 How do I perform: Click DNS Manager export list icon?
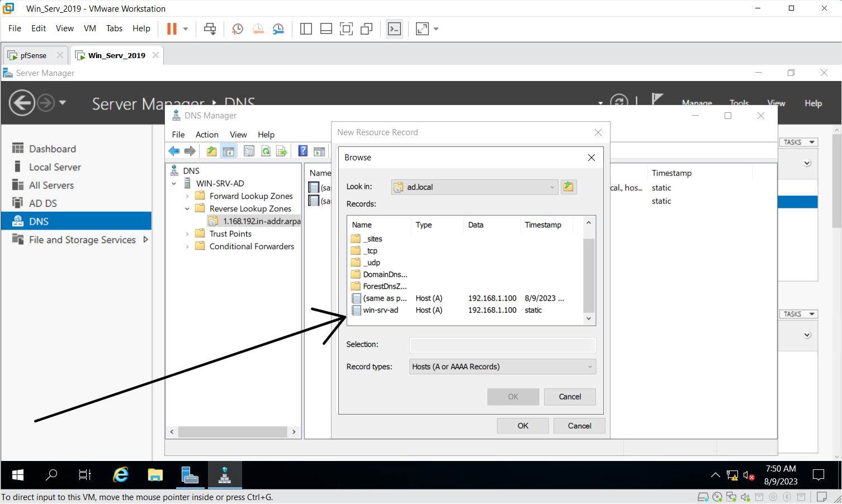(x=282, y=151)
